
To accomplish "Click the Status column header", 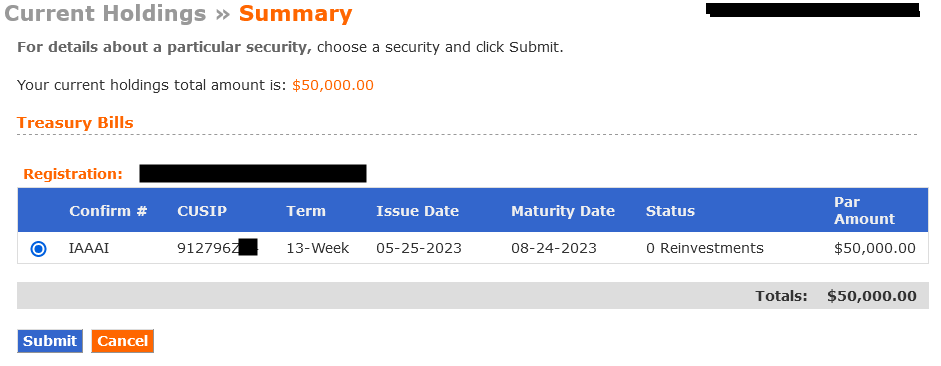I will click(670, 211).
